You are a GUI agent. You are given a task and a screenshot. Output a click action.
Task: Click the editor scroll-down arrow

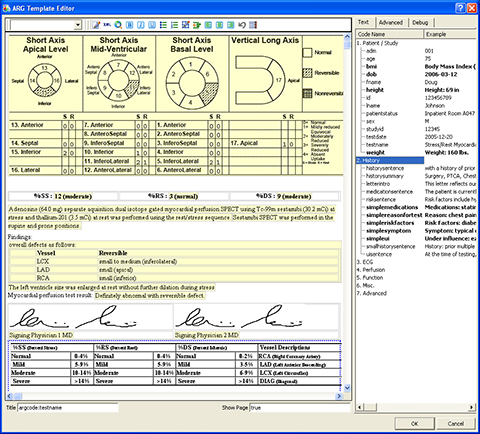(347, 388)
